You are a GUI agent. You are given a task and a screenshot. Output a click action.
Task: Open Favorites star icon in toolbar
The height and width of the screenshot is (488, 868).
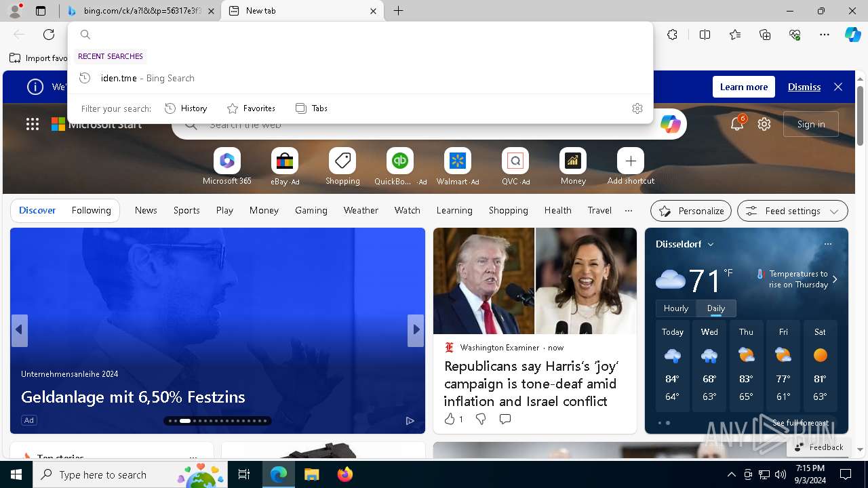click(x=735, y=35)
